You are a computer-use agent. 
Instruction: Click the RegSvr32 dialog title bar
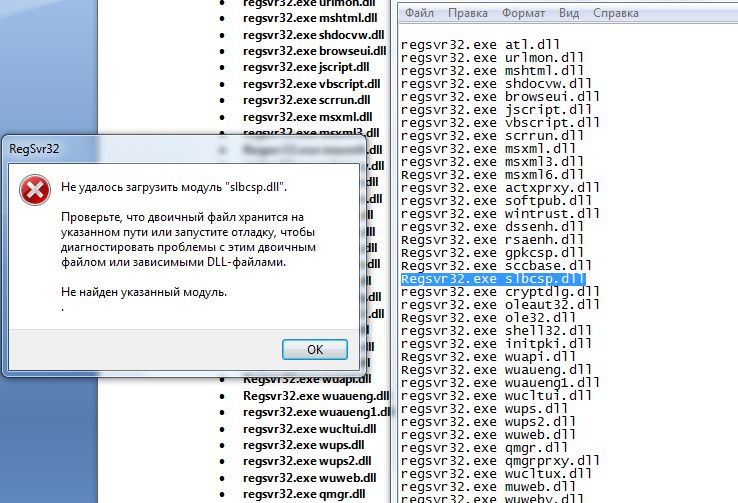[184, 149]
